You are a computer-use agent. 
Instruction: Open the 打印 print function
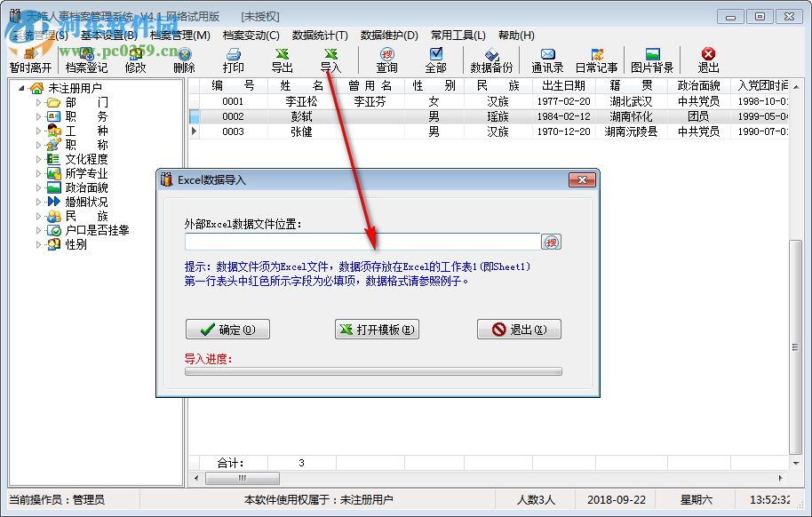click(233, 60)
